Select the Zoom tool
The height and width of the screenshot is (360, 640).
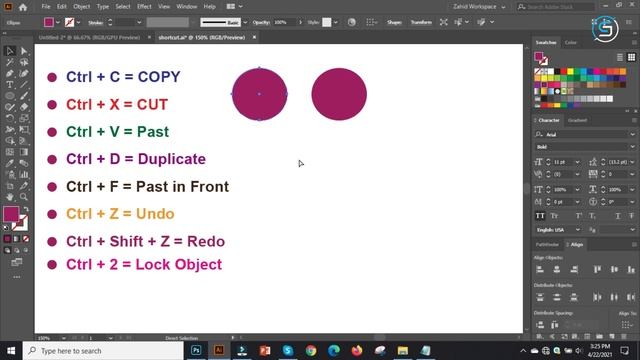coord(24,197)
